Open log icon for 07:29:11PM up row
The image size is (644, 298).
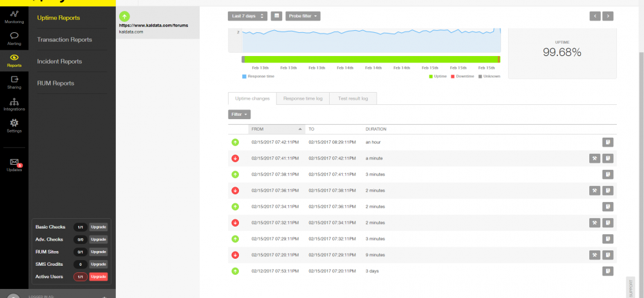(x=608, y=239)
